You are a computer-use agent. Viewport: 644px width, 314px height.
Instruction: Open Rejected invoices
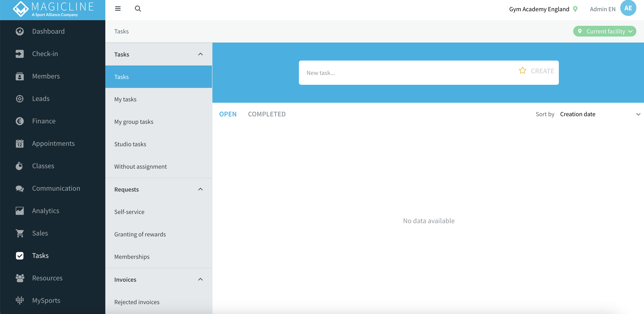(x=158, y=302)
